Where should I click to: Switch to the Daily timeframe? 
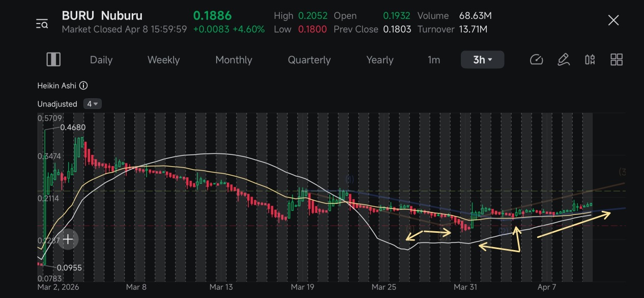coord(101,60)
